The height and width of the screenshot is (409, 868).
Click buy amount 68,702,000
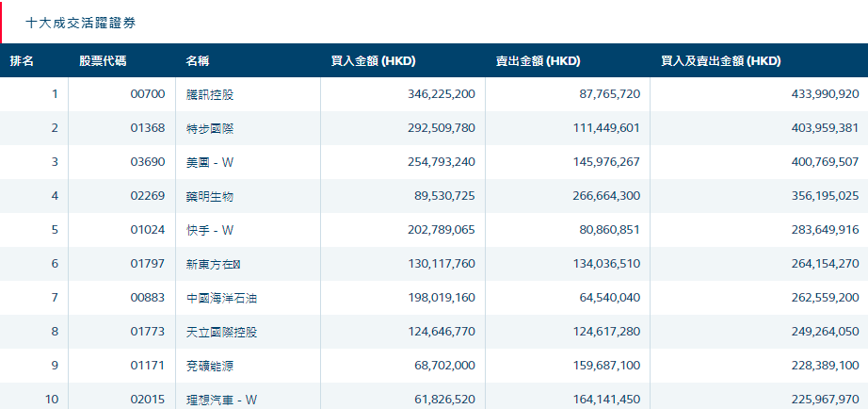pos(445,366)
